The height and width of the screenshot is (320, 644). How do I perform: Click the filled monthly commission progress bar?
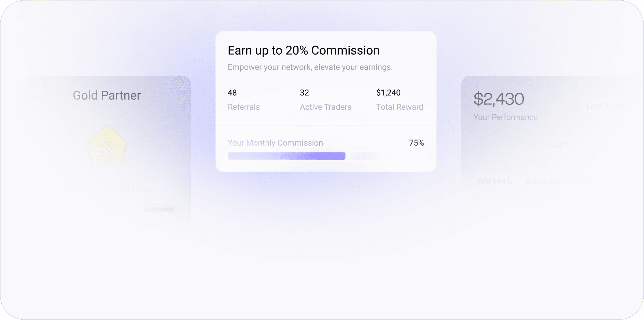tap(286, 156)
